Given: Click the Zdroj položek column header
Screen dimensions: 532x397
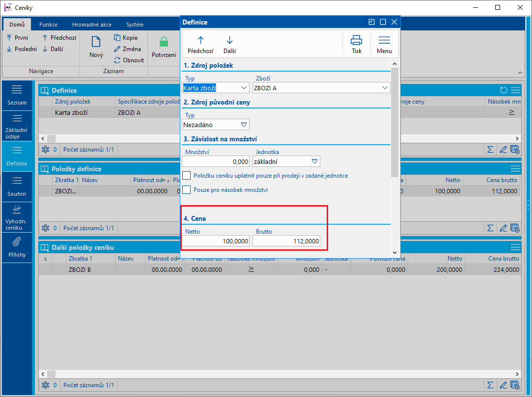Looking at the screenshot, I should point(84,102).
